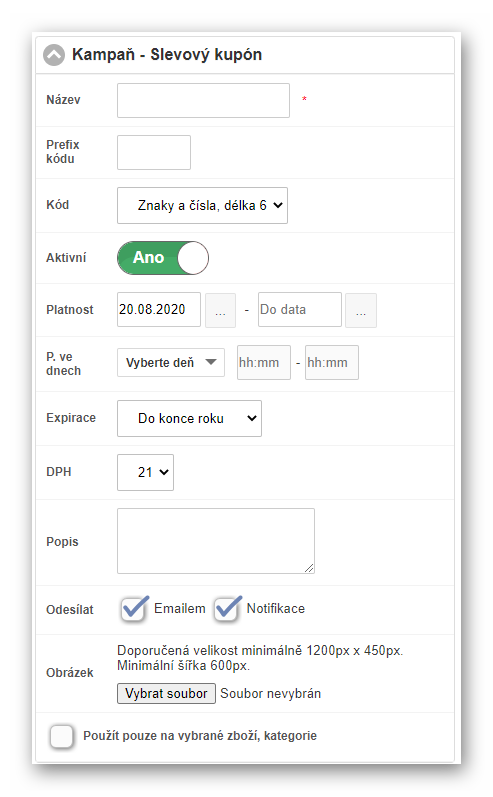493x797 pixels.
Task: Open the end date calendar picker button
Action: pos(361,310)
